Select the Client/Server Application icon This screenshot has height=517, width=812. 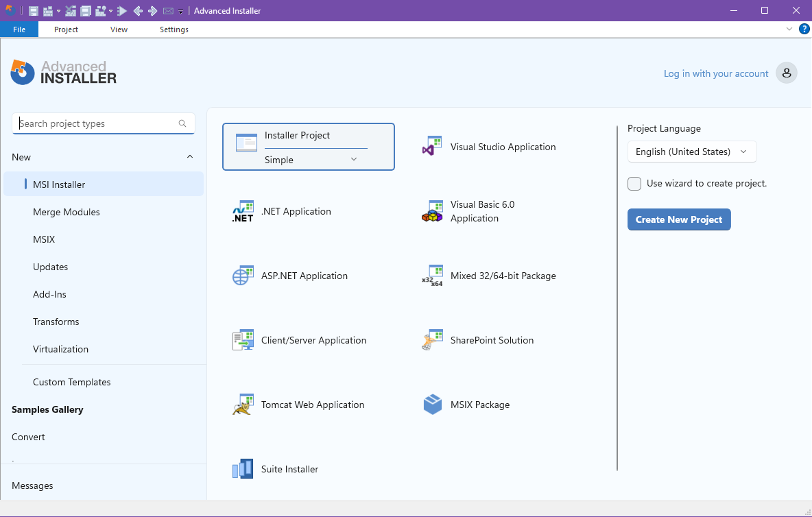click(243, 340)
